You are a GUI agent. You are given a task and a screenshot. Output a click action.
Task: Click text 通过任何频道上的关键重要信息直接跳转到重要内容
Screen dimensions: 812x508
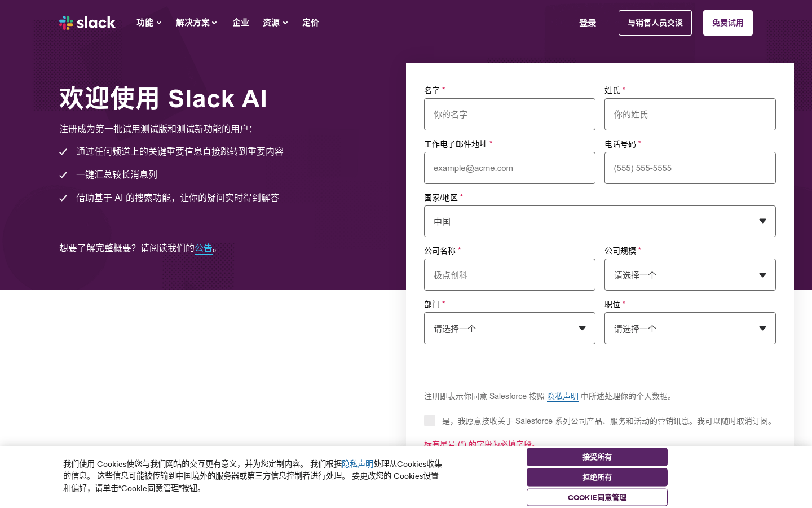(180, 152)
